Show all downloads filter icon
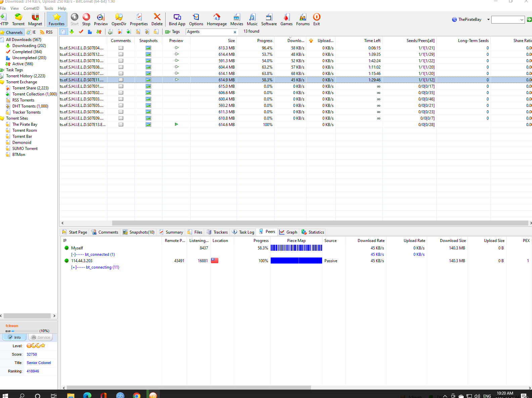Viewport: 532px width, 398px height. [63, 32]
